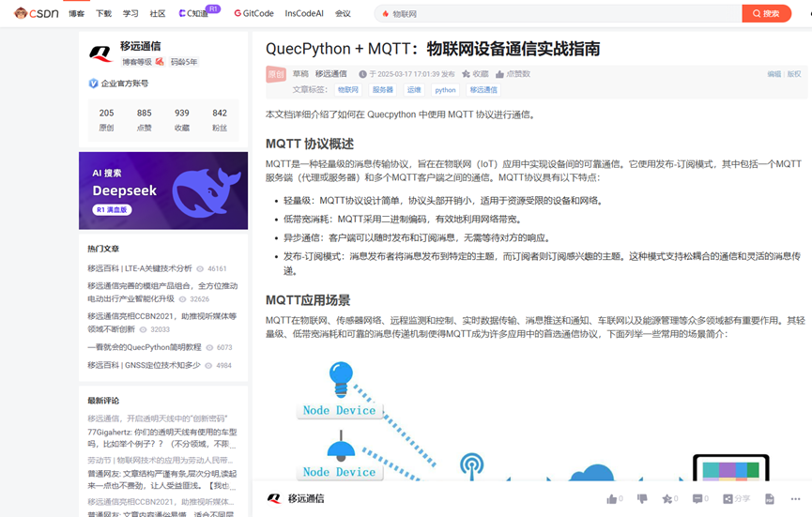
Task: Open comments with bottom speech-bubble icon
Action: pyautogui.click(x=697, y=499)
